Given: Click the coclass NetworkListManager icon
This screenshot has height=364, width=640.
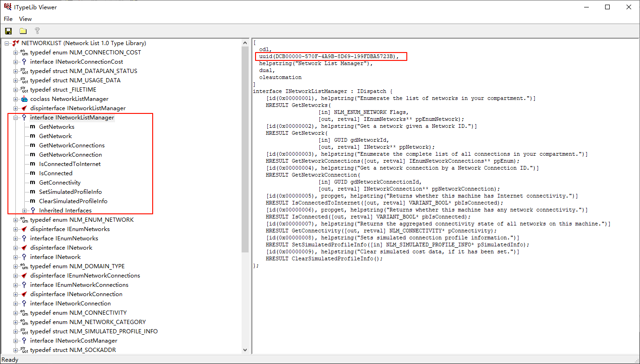Looking at the screenshot, I should [x=24, y=99].
